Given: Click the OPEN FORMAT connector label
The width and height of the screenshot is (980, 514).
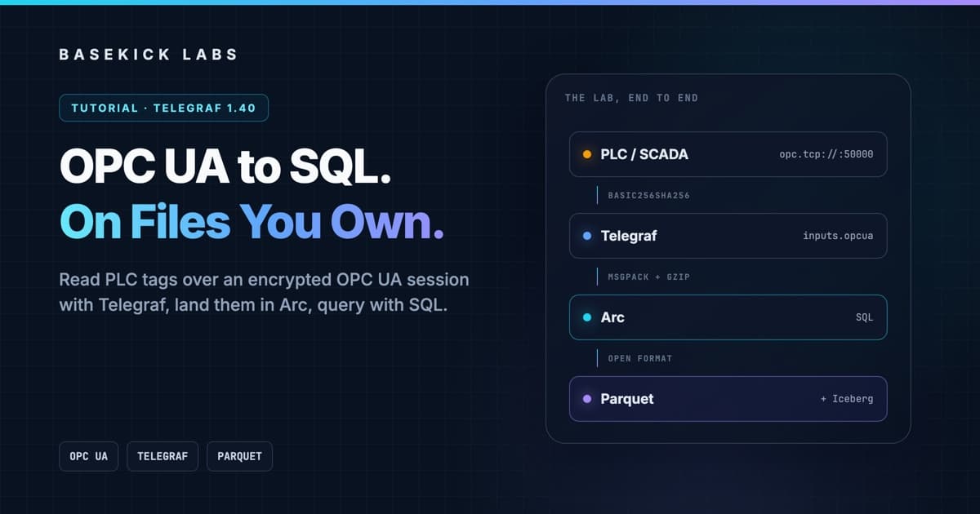Looking at the screenshot, I should (x=639, y=359).
